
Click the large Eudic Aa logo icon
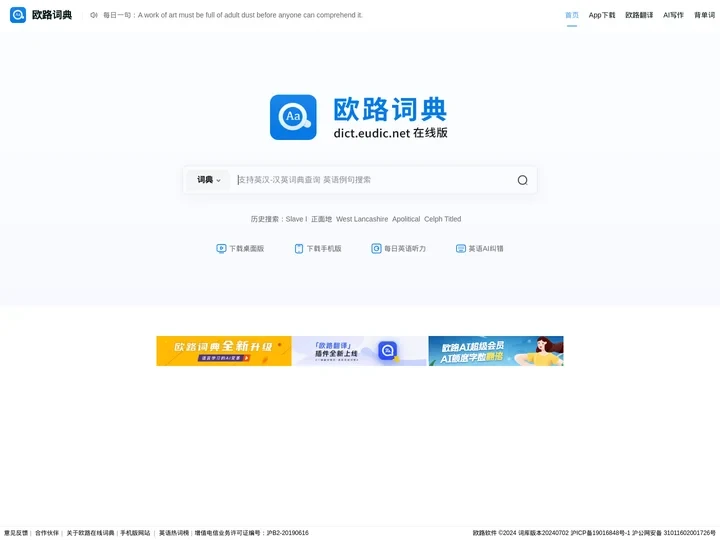pos(293,117)
